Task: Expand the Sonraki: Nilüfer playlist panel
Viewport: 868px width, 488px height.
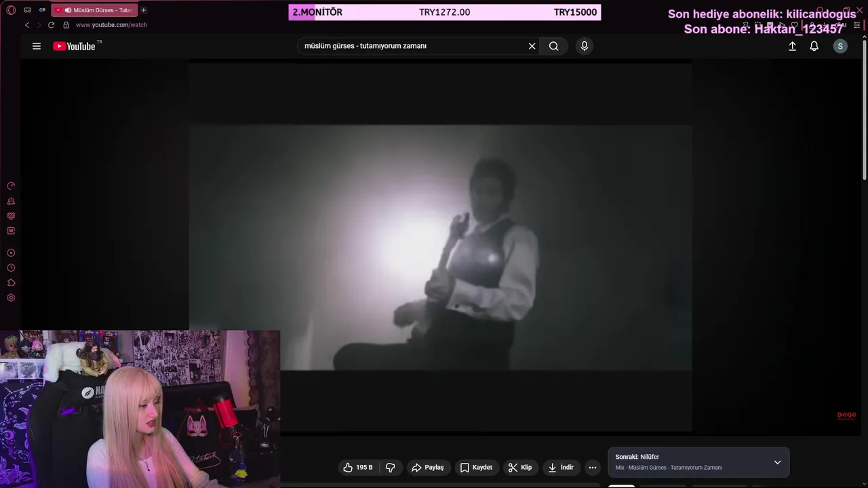Action: pos(777,462)
